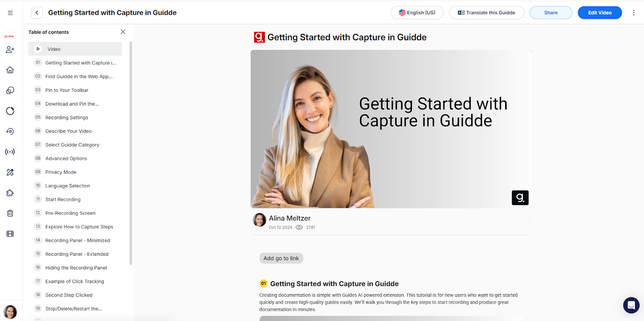This screenshot has height=321, width=644.
Task: Click the black Guidde watermark on video
Action: pyautogui.click(x=520, y=198)
